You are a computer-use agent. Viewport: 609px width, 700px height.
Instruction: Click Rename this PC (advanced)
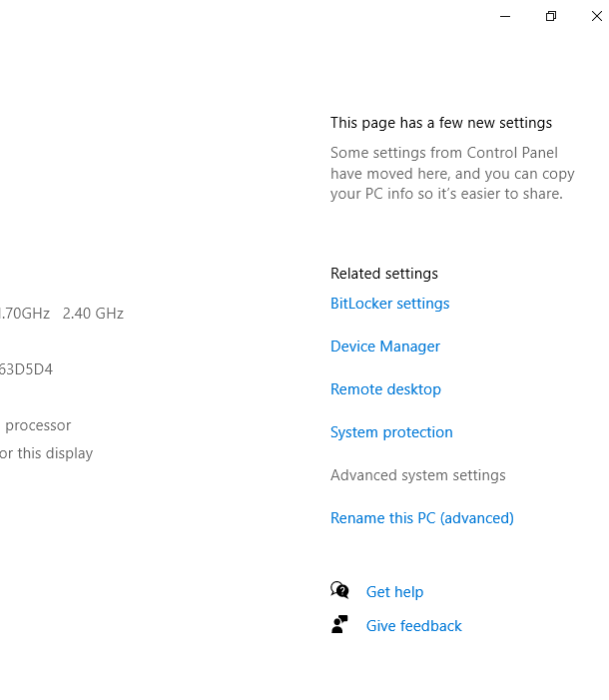422,518
